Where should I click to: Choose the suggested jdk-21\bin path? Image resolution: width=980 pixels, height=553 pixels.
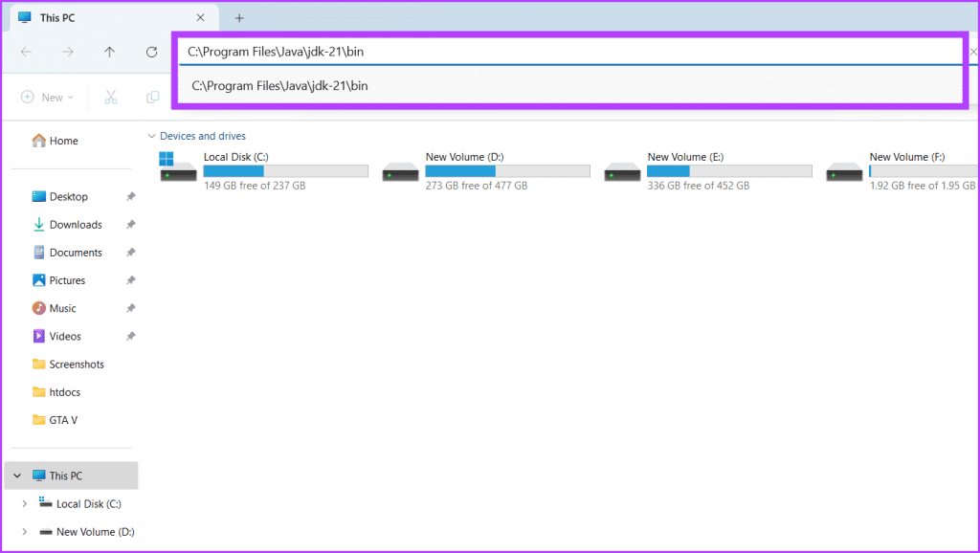click(x=570, y=85)
